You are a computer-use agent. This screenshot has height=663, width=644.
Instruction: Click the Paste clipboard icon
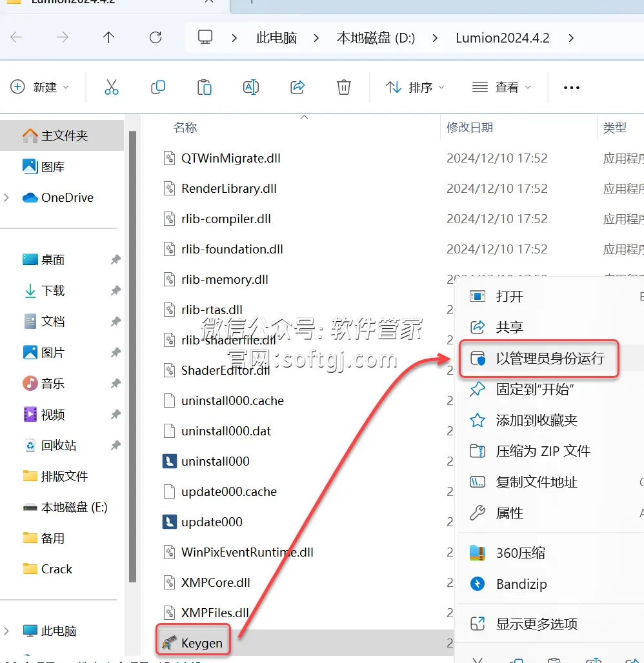[205, 87]
